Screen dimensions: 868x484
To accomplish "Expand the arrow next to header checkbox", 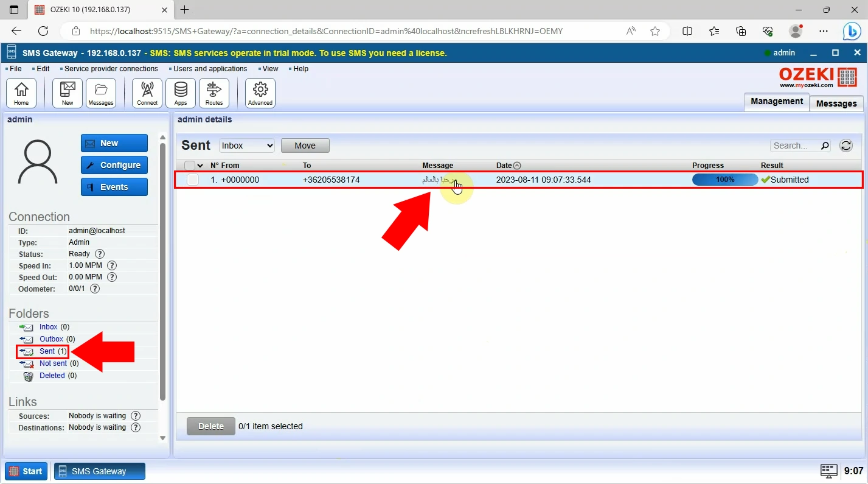I will (200, 166).
